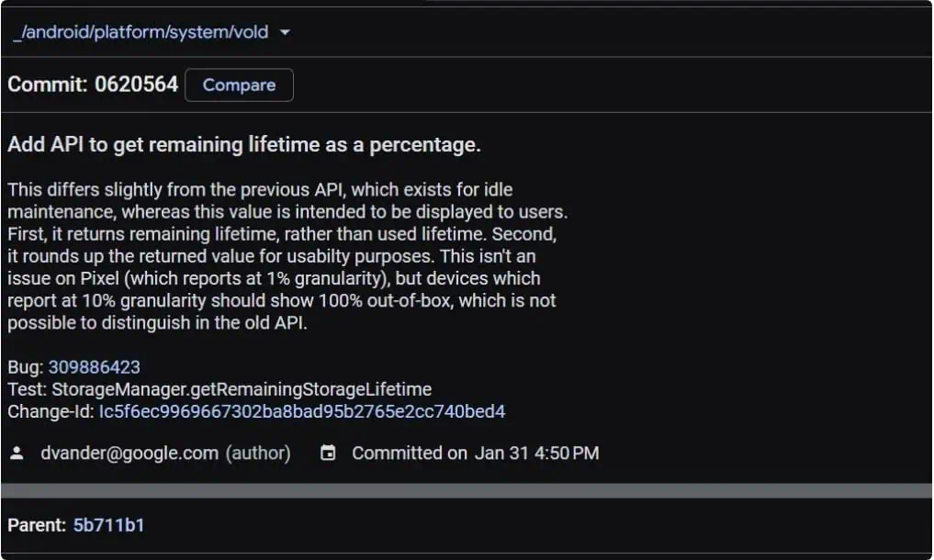Click the calendar icon beside Committed on
Image resolution: width=934 pixels, height=560 pixels.
pos(328,453)
